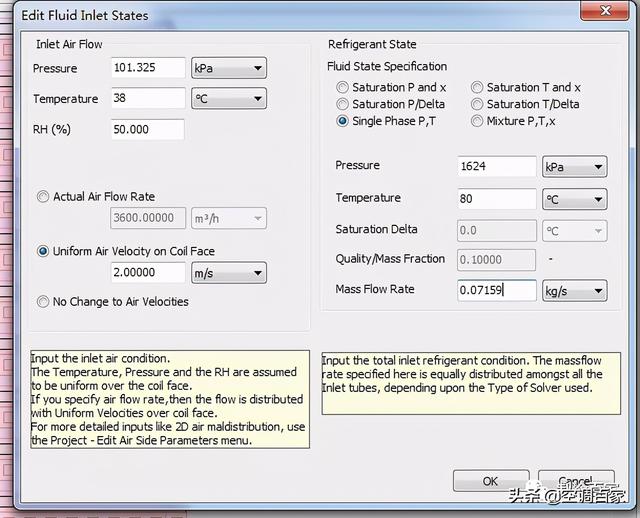The image size is (640, 518).
Task: Open Mass Flow Rate kg/s unit dropdown
Action: [574, 291]
